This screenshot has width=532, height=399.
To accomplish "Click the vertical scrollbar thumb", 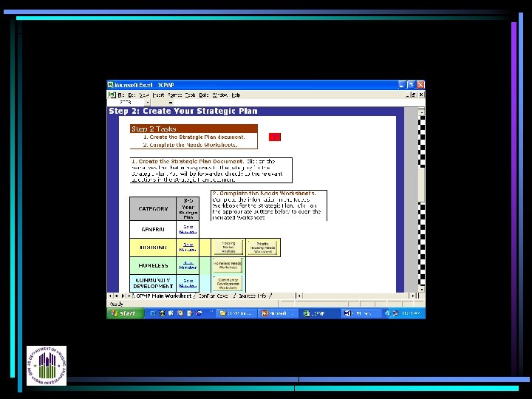I will (421, 185).
